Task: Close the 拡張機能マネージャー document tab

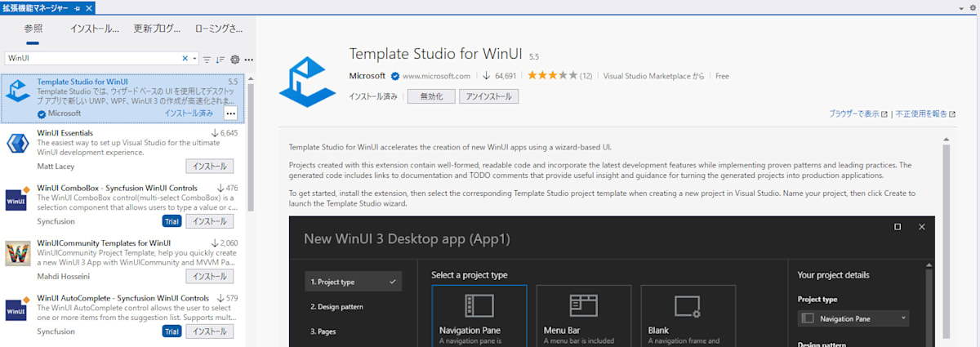Action: [x=88, y=7]
